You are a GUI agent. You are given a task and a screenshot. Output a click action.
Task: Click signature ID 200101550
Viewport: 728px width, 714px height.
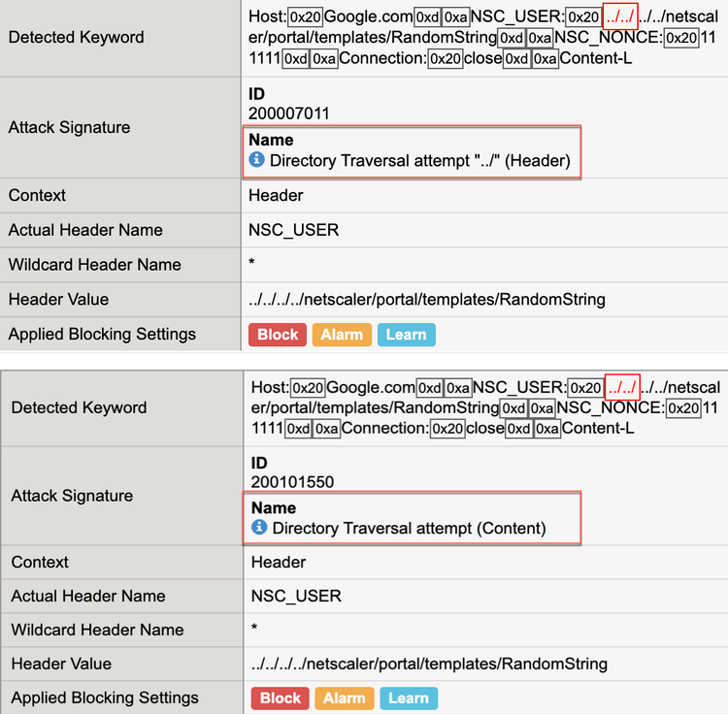coord(292,482)
